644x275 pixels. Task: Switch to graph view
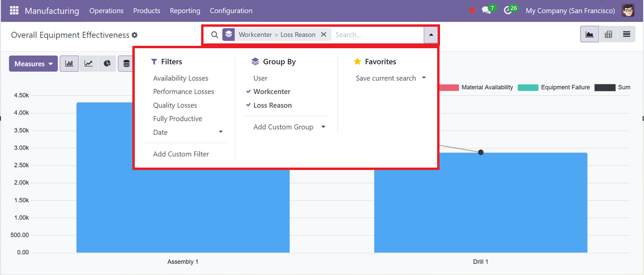tap(590, 34)
